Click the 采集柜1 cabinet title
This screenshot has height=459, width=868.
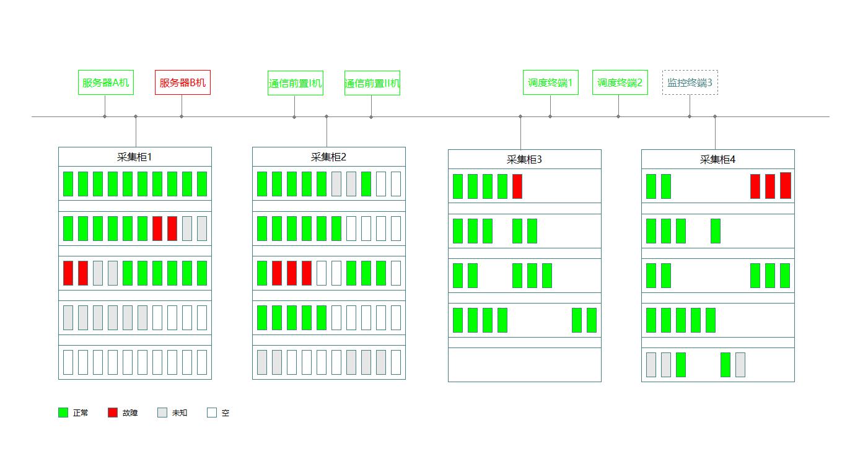(x=135, y=157)
